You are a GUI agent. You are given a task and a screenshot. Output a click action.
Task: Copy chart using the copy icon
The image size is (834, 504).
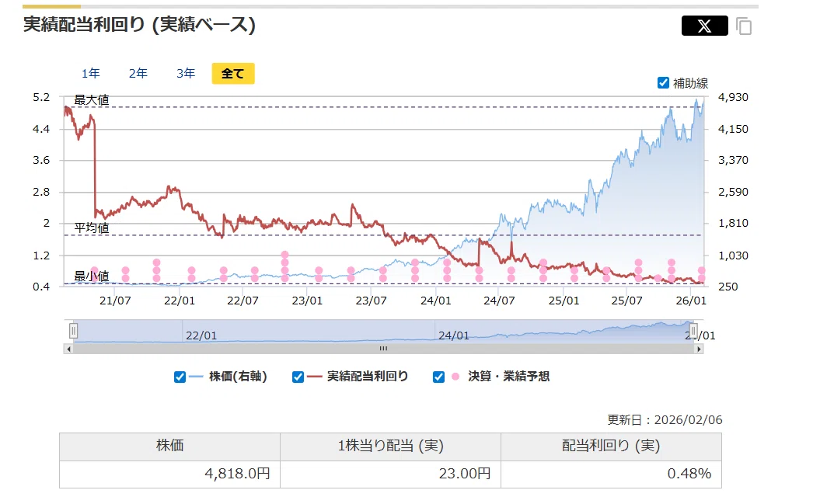(x=744, y=26)
